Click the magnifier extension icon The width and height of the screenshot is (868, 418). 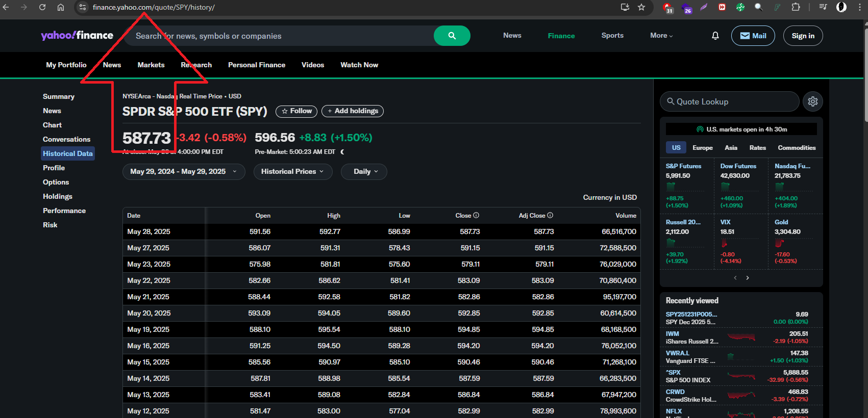pyautogui.click(x=759, y=7)
